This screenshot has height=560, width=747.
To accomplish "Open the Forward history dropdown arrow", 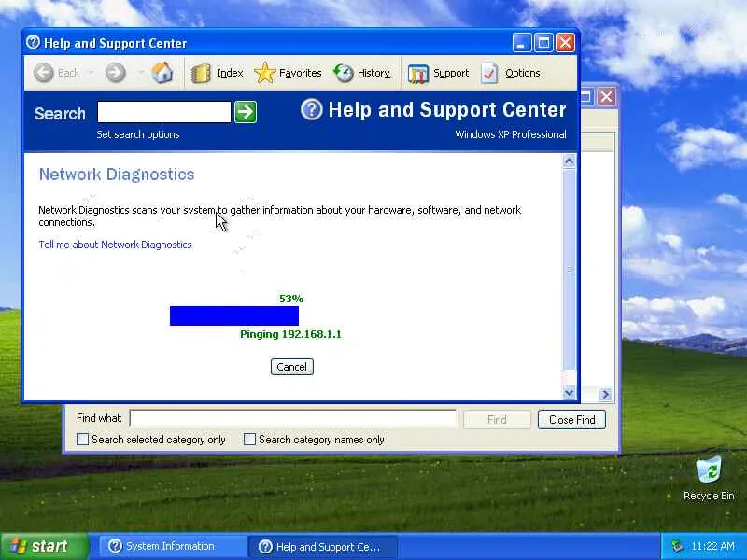I will pyautogui.click(x=141, y=73).
